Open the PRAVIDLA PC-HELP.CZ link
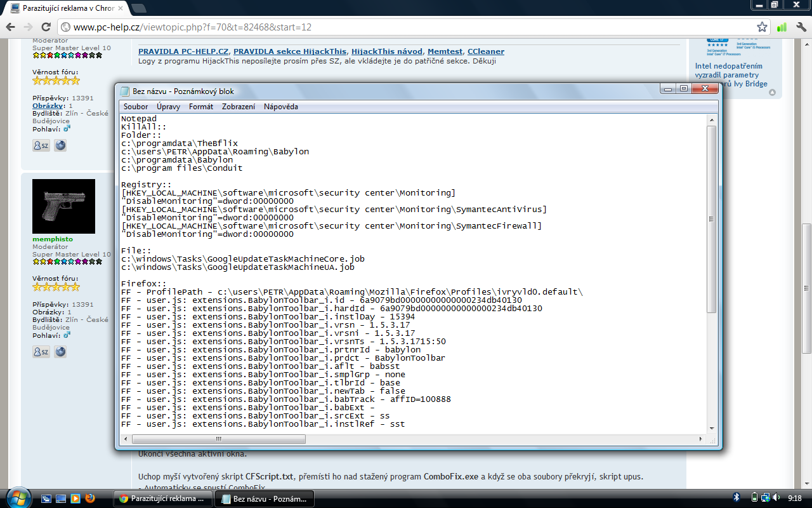 point(183,51)
